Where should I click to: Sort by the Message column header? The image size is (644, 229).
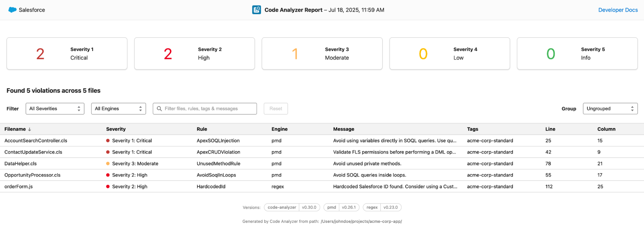[x=344, y=129]
